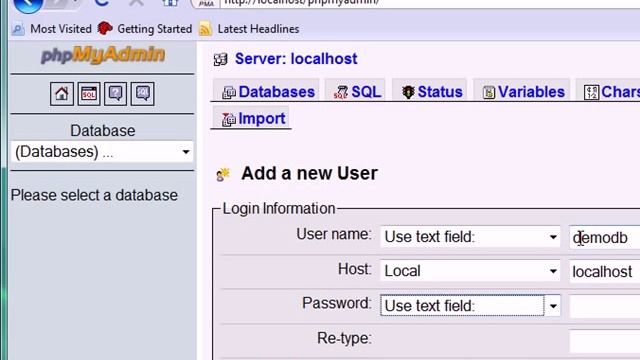Screen dimensions: 640x360
Task: Click the 'Database' label in sidebar
Action: (102, 131)
